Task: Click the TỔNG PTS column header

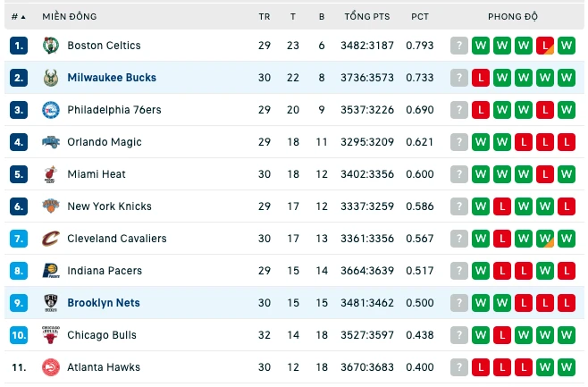Action: 367,16
